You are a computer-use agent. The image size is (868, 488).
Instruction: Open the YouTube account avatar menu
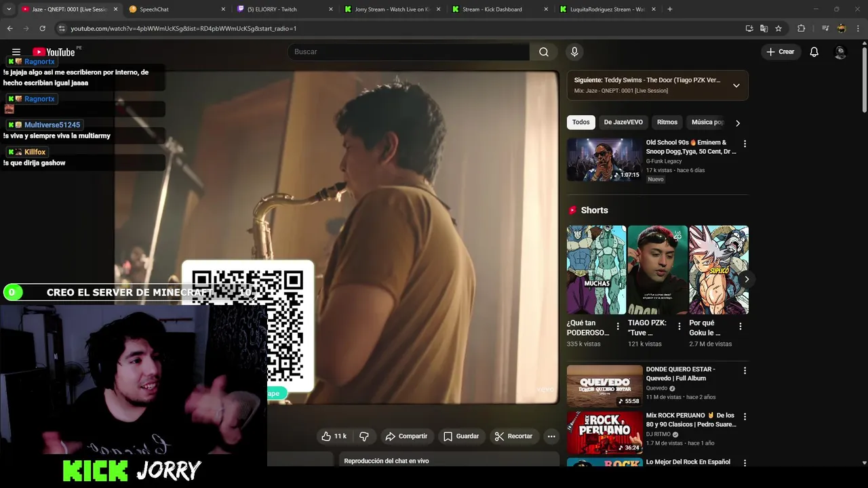click(840, 52)
